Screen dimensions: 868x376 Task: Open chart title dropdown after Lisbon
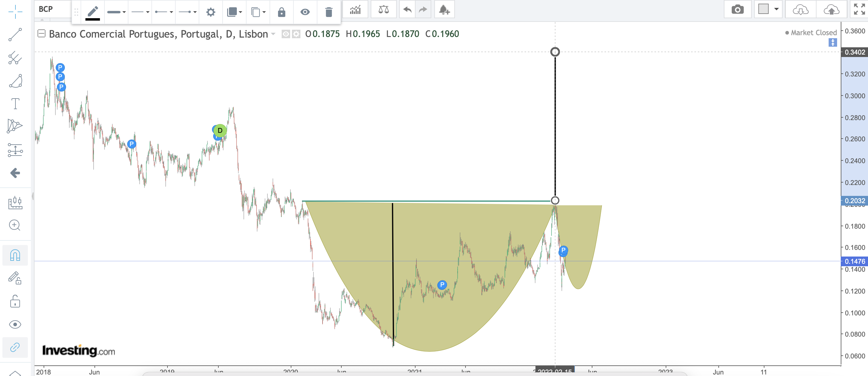(273, 34)
